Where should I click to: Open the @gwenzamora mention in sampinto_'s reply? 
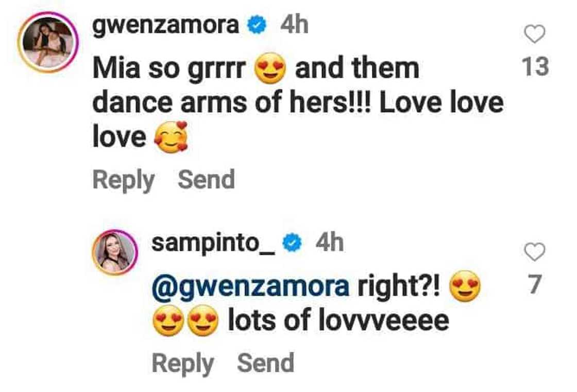point(250,286)
